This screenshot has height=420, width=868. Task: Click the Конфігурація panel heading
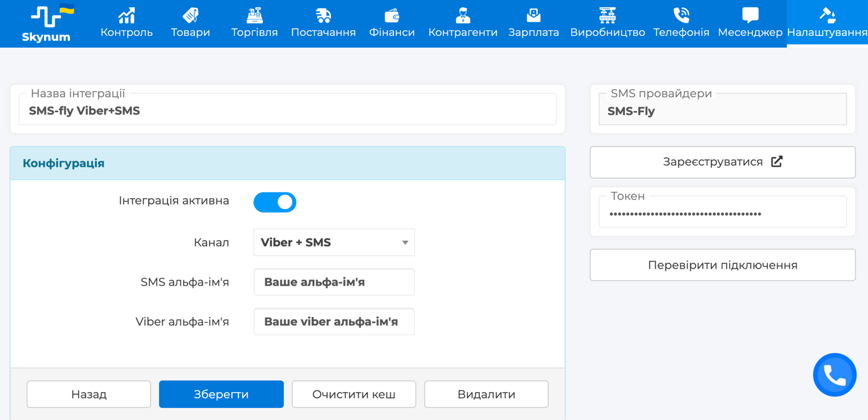click(x=64, y=163)
